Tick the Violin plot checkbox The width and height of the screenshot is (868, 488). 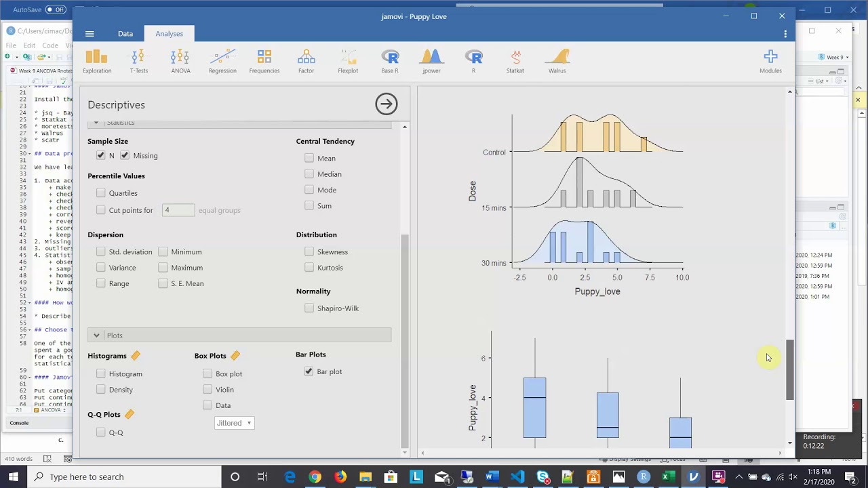(x=208, y=390)
